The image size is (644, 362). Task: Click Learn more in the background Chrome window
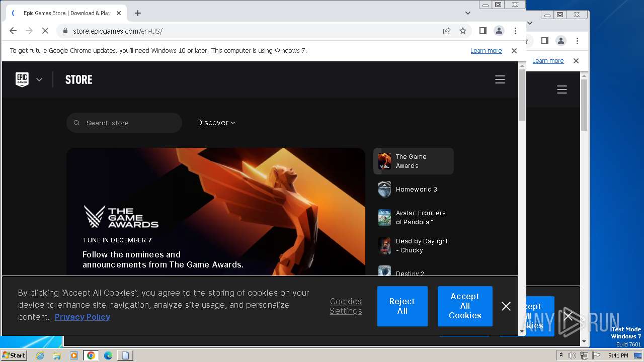click(548, 61)
